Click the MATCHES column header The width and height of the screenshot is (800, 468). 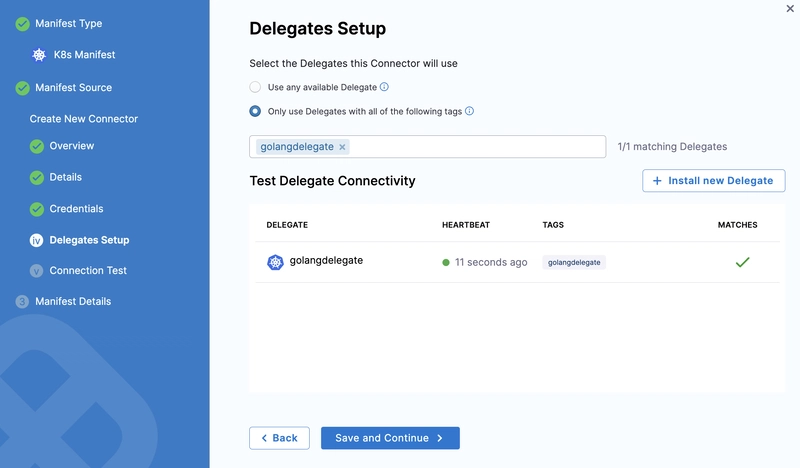737,225
